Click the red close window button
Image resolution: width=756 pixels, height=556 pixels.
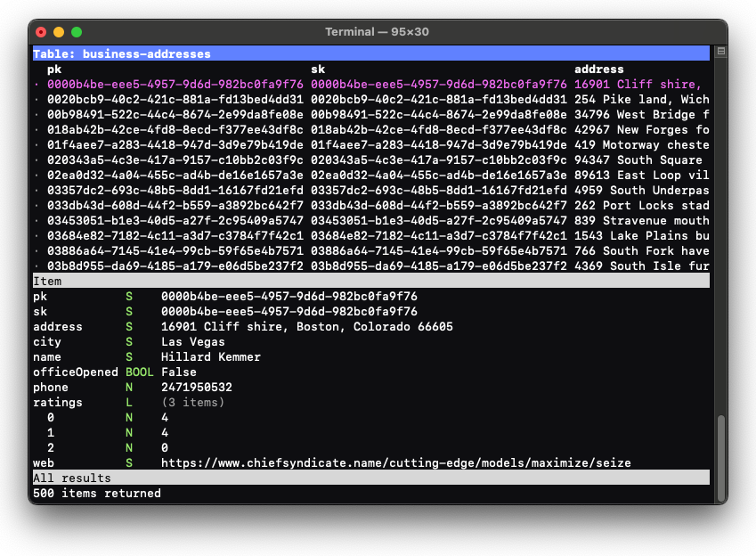click(41, 32)
